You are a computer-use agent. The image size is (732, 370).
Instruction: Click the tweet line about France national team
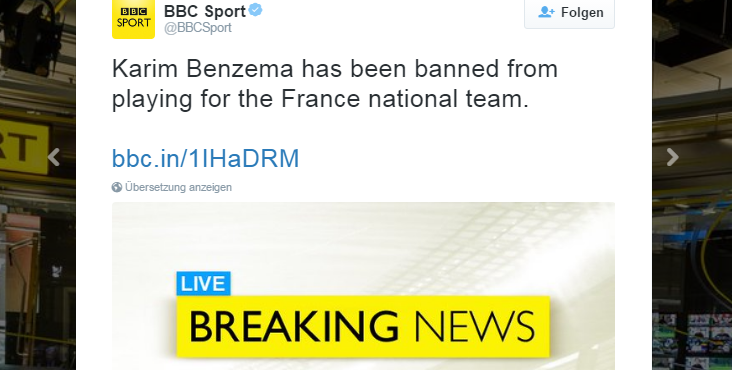coord(320,99)
